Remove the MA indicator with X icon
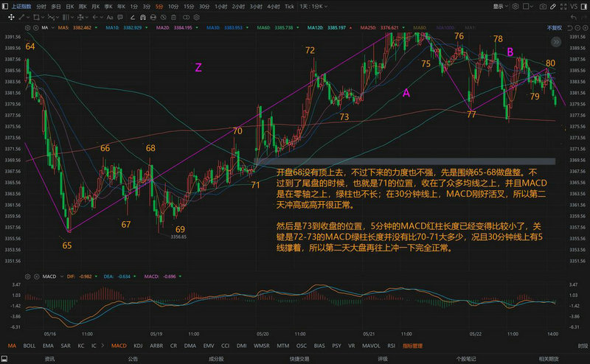This screenshot has height=364, width=590. coord(35,28)
